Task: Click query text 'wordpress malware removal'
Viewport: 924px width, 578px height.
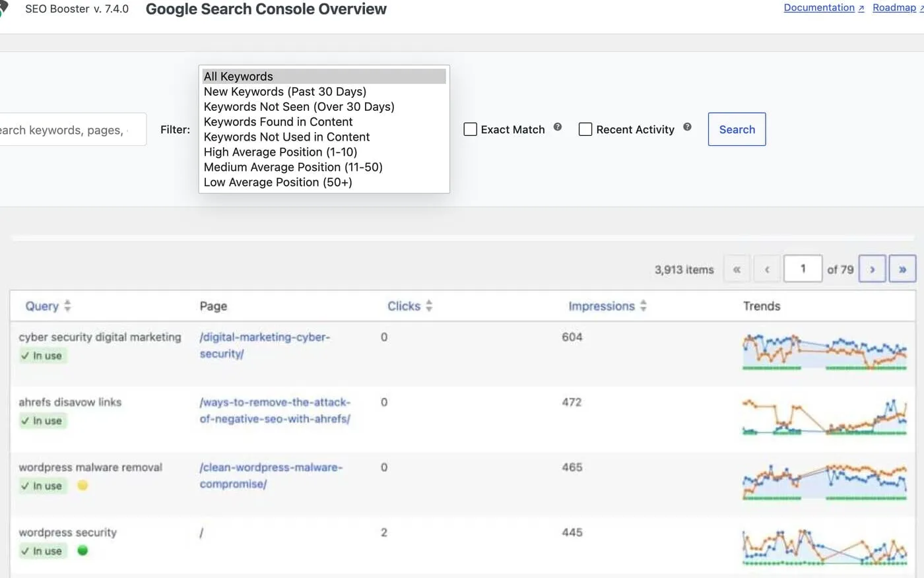Action: click(x=90, y=467)
